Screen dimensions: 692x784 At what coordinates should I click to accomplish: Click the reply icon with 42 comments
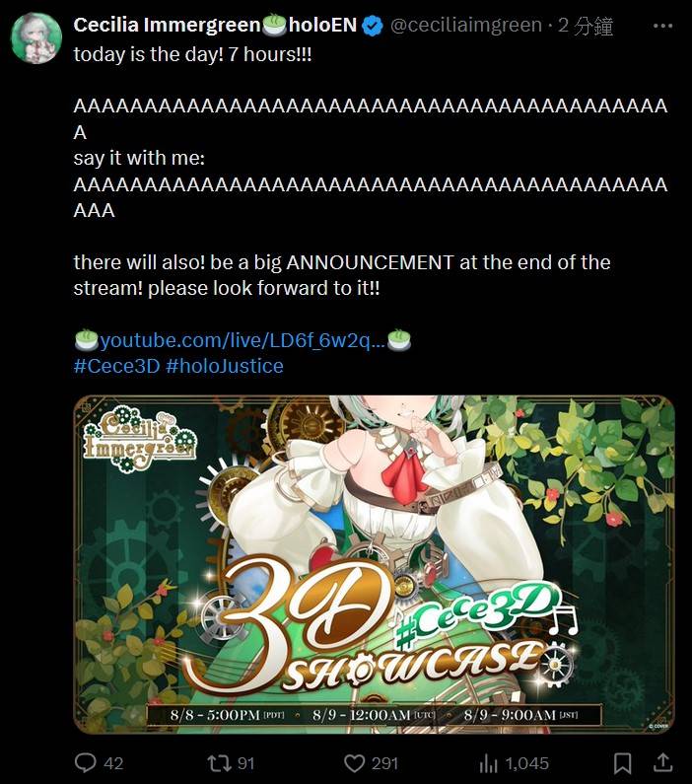pos(86,763)
